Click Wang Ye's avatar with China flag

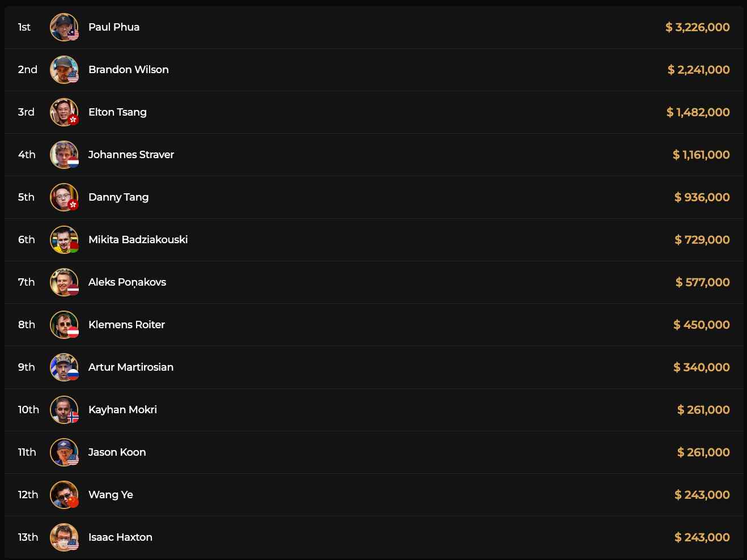(x=63, y=495)
